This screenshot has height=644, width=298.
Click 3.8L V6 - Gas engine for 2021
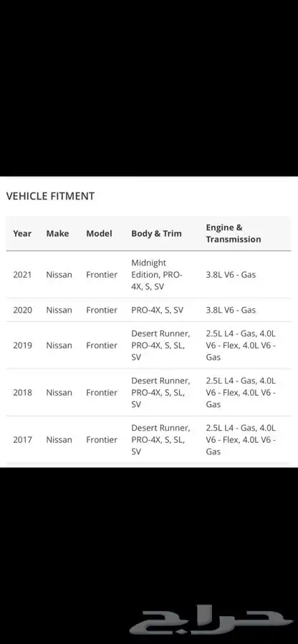[231, 275]
